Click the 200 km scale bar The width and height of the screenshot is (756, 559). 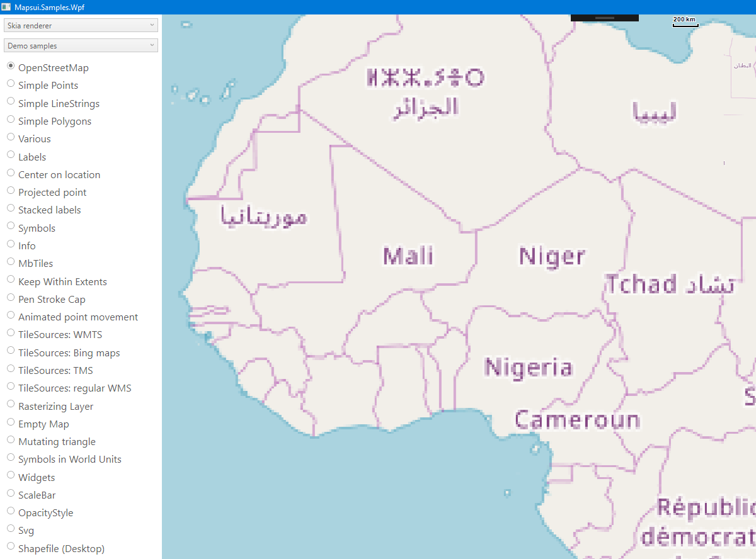(685, 20)
